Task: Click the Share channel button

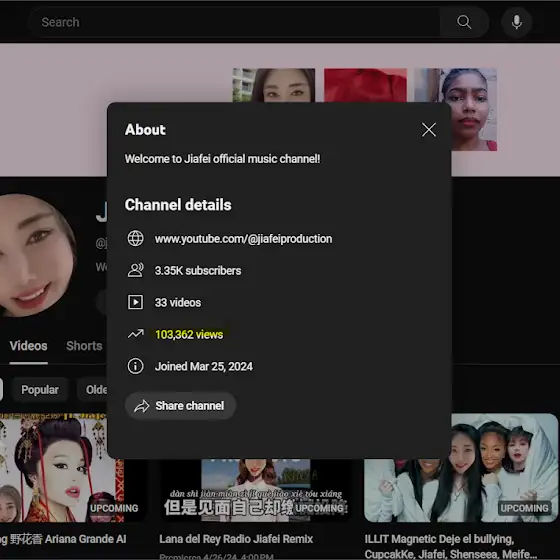Action: [x=180, y=406]
